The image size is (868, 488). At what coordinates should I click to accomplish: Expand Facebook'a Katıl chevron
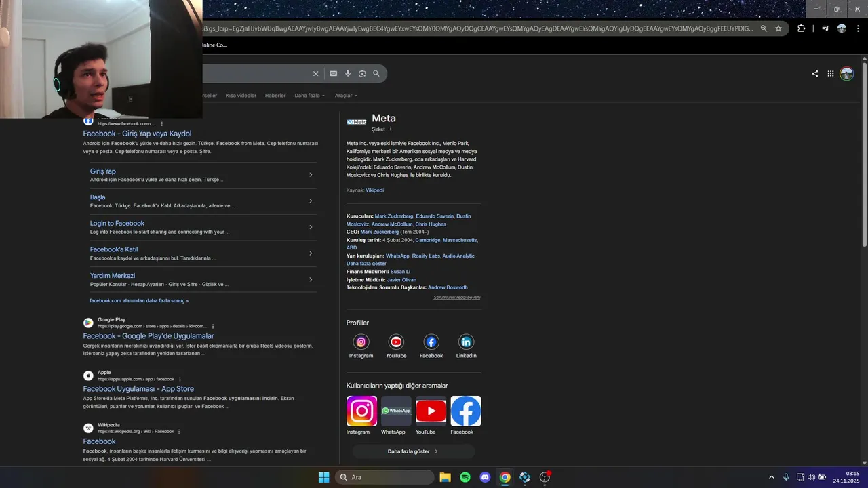point(311,253)
